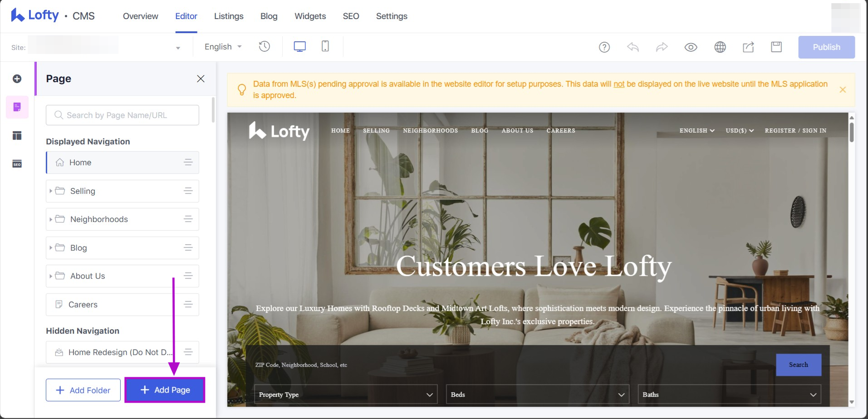
Task: Open the layout icon in left sidebar
Action: pyautogui.click(x=17, y=136)
